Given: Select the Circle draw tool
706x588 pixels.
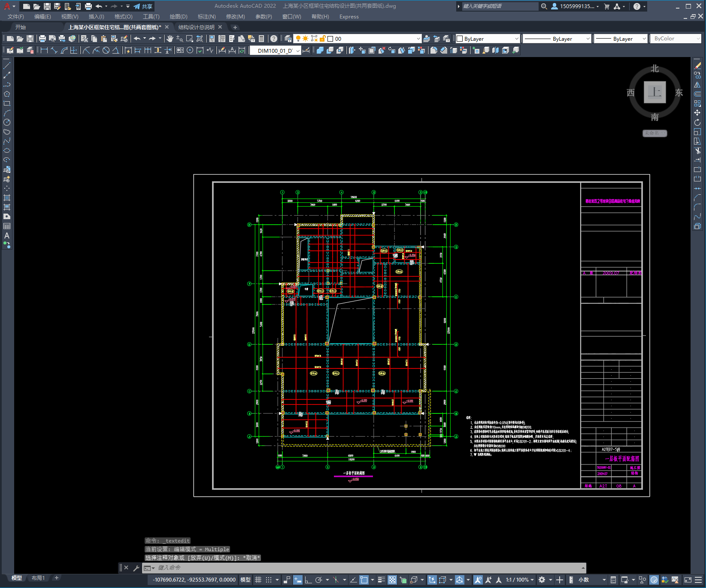Looking at the screenshot, I should [7, 122].
